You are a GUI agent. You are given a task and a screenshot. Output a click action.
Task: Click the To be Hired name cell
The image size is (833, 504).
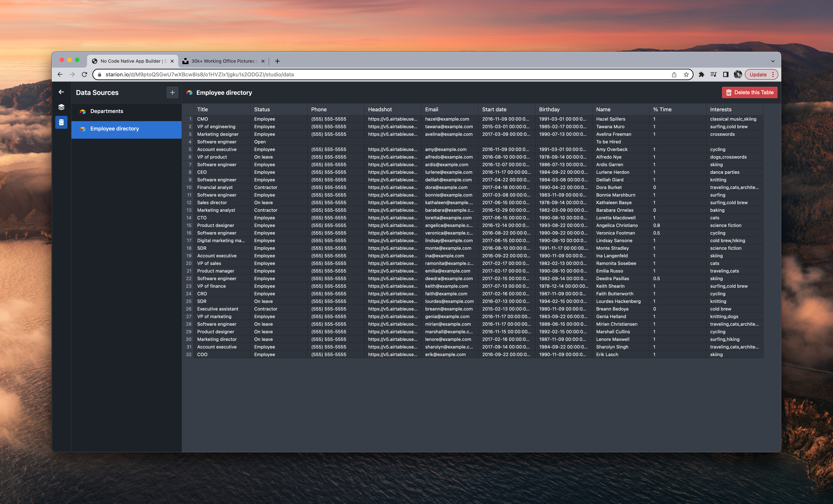tap(621, 142)
